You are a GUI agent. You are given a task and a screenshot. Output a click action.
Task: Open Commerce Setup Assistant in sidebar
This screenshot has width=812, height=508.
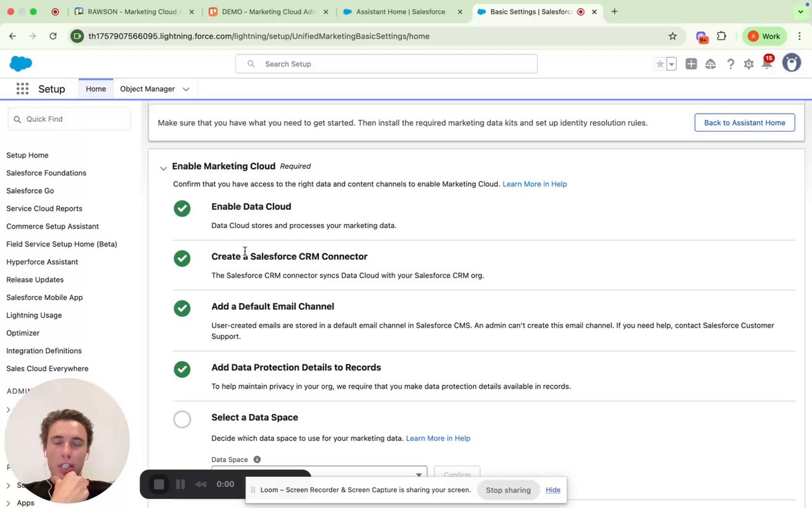(53, 226)
